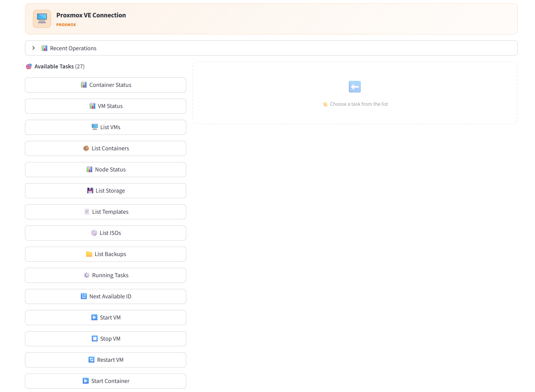The height and width of the screenshot is (392, 535).
Task: Click the Start Container play icon
Action: [86, 381]
